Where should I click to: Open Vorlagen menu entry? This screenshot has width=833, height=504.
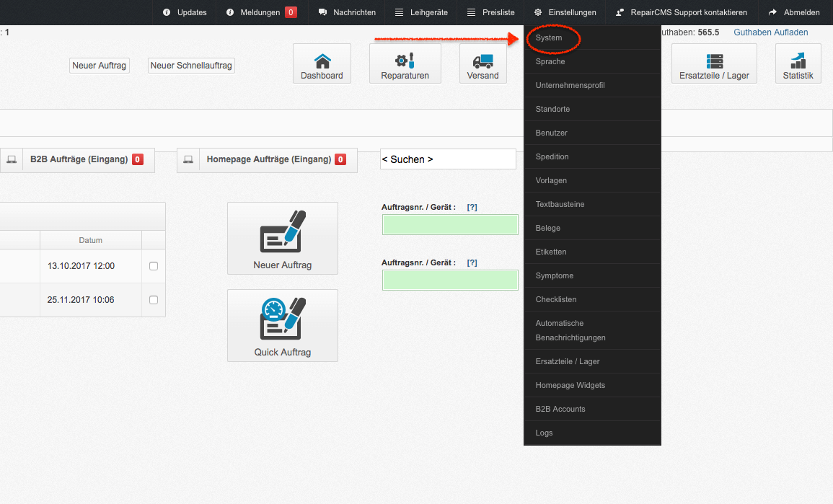592,180
